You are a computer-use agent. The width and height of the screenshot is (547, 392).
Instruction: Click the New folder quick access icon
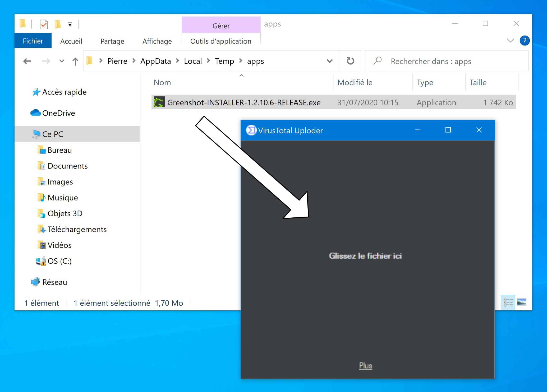coord(58,24)
